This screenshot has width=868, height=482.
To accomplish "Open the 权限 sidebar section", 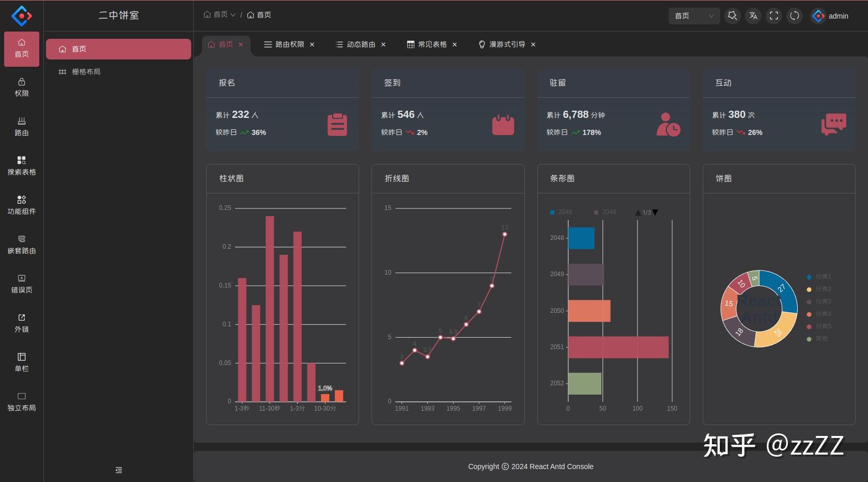I will [22, 87].
